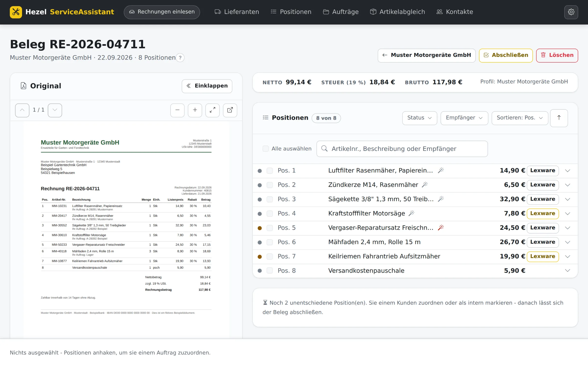This screenshot has width=588, height=368.
Task: Open the Sortieren: Pos. dropdown
Action: coord(520,118)
